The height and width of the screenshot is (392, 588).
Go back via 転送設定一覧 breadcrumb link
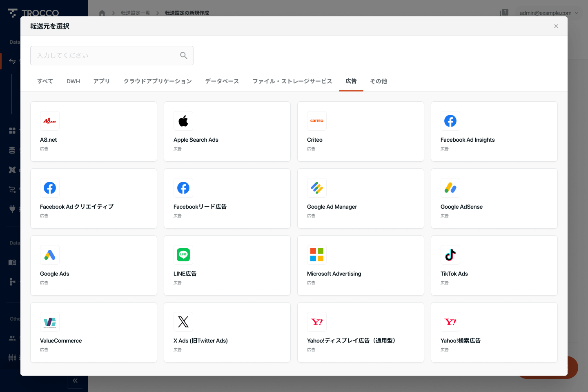[136, 13]
